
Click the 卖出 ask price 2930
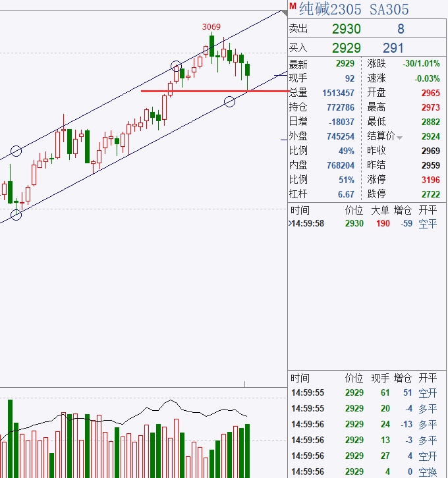[x=346, y=29]
